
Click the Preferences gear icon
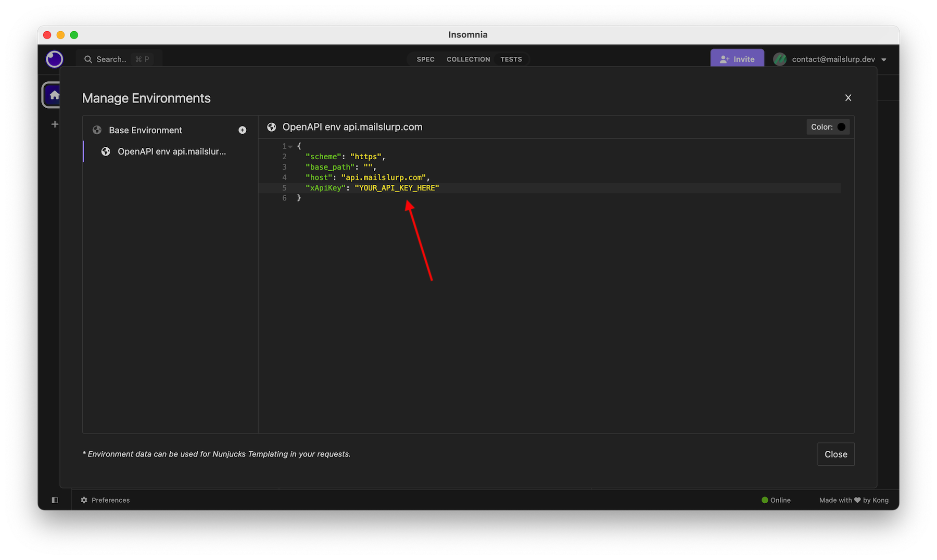coord(84,500)
